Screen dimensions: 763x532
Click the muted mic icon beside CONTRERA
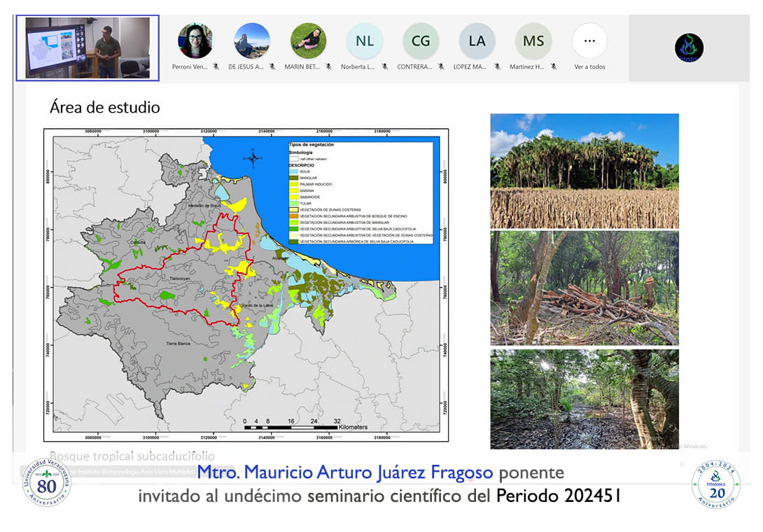[441, 67]
